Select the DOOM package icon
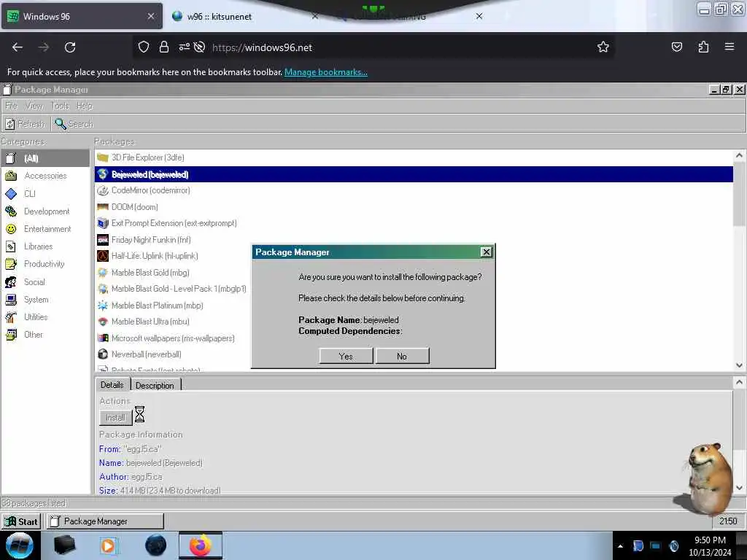 103,207
